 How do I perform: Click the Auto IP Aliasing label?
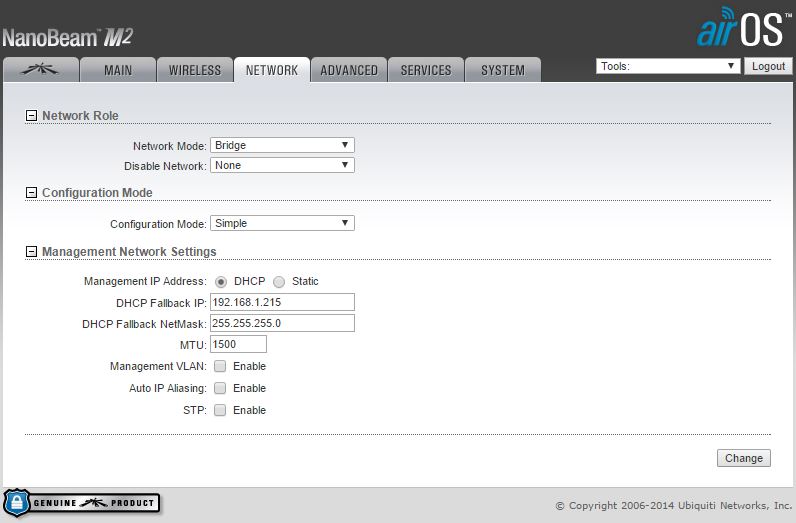pyautogui.click(x=168, y=388)
